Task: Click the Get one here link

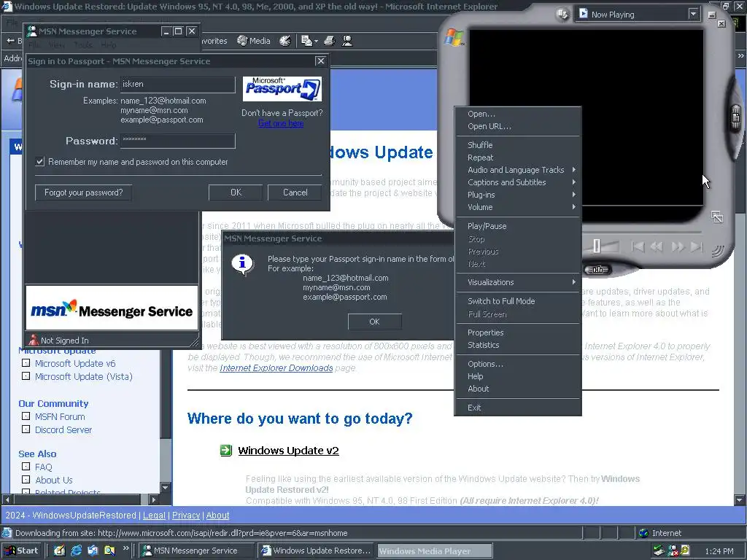Action: tap(281, 123)
